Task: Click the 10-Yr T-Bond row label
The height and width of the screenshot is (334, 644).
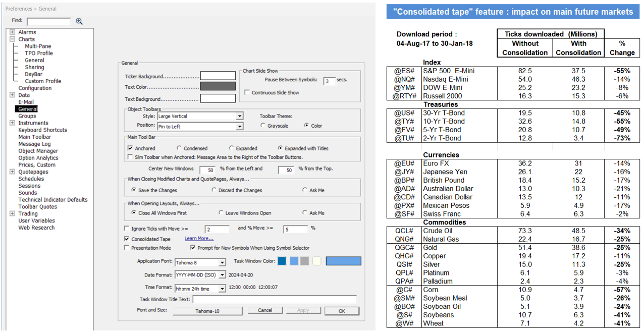Action: [444, 121]
